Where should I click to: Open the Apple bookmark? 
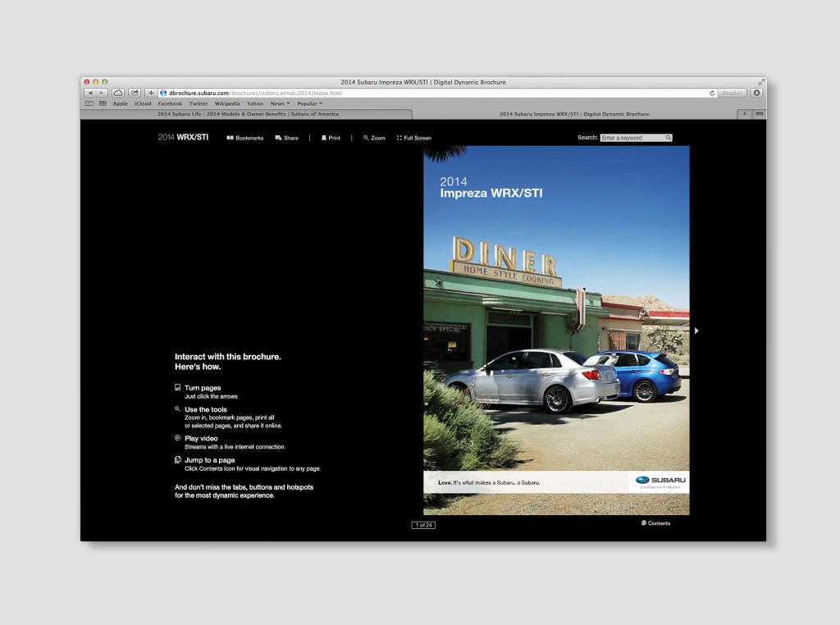coord(120,104)
